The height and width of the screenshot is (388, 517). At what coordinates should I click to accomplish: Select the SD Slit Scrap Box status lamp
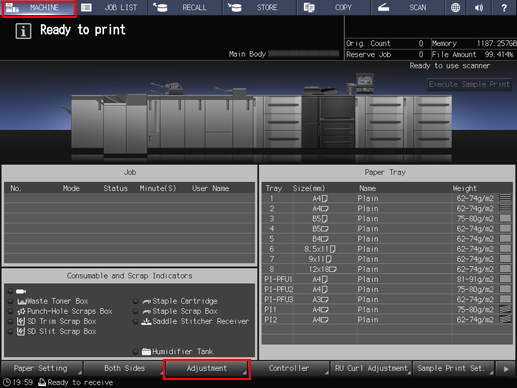click(x=11, y=332)
